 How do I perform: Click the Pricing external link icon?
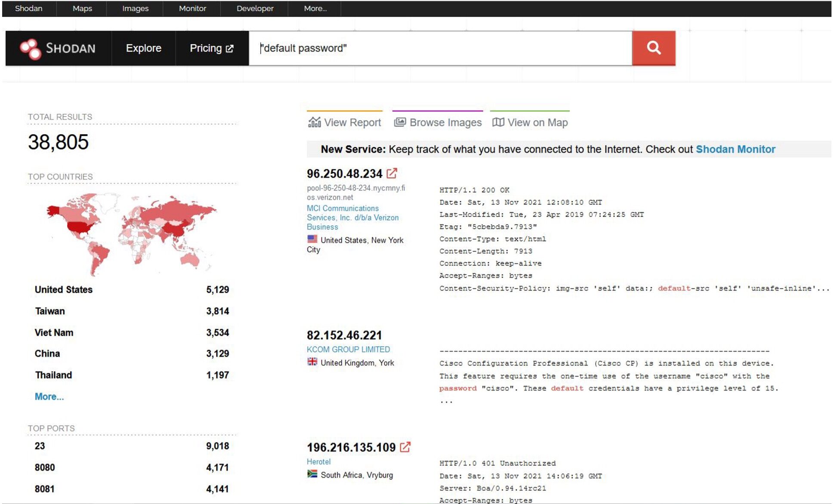point(230,49)
